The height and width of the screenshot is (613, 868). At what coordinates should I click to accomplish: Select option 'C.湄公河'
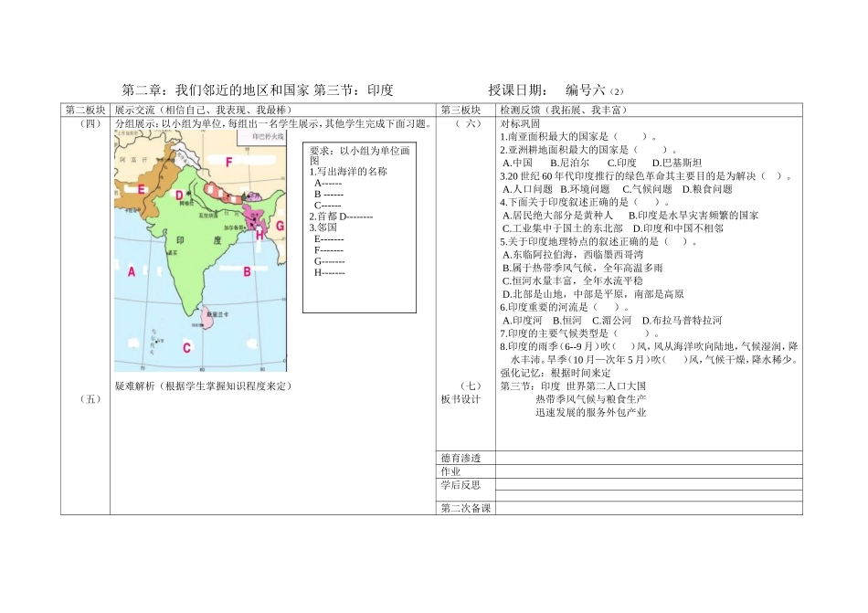611,321
